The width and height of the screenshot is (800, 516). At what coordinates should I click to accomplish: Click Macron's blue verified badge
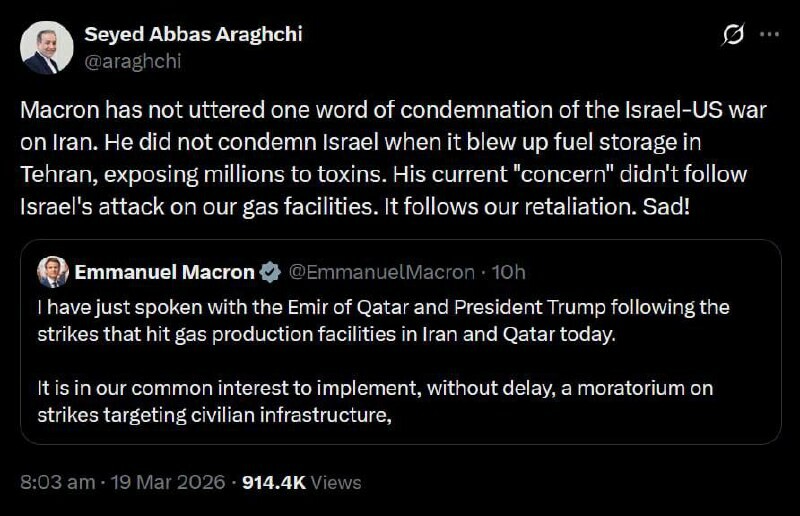pyautogui.click(x=270, y=272)
